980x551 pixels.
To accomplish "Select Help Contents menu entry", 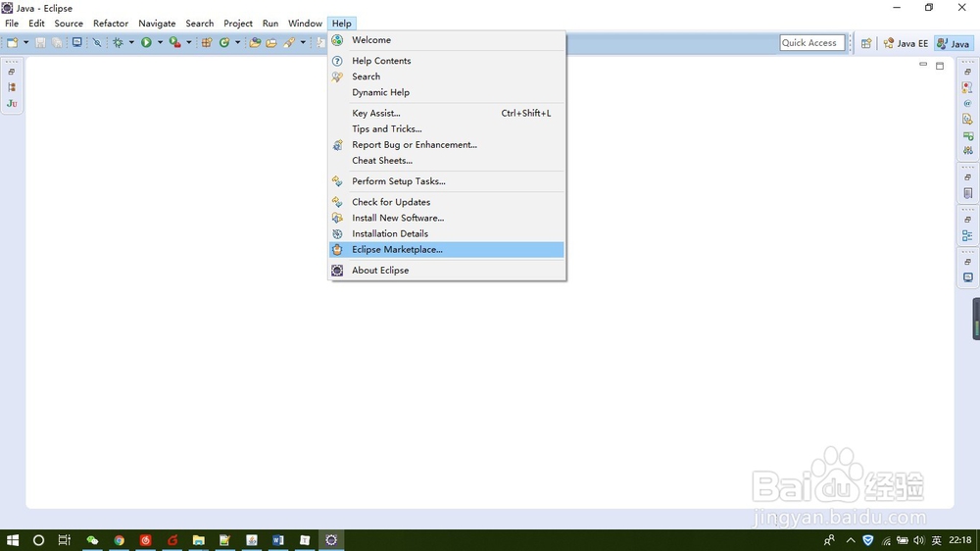I will pyautogui.click(x=447, y=61).
